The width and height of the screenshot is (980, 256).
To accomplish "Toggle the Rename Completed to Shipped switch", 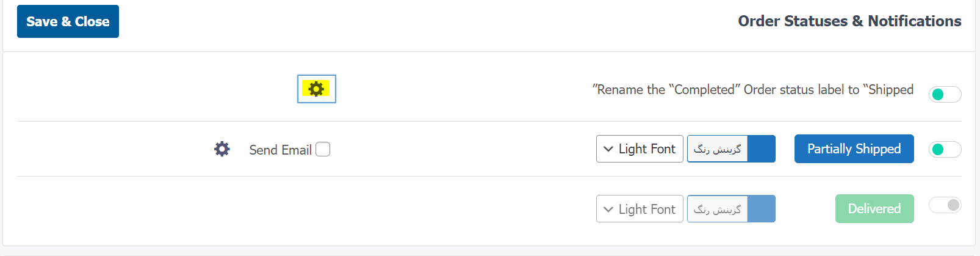I will [945, 94].
